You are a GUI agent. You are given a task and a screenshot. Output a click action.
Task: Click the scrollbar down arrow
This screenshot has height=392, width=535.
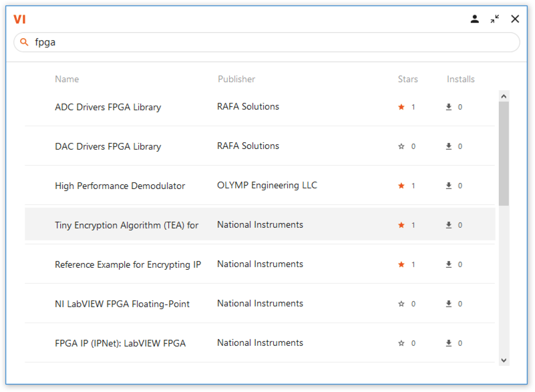click(x=504, y=360)
